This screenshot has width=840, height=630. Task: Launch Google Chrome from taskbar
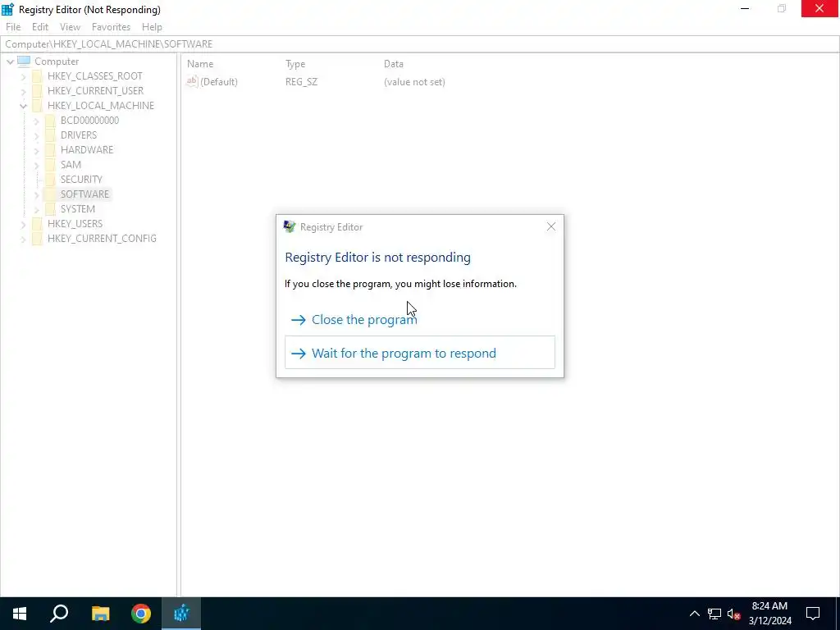141,614
